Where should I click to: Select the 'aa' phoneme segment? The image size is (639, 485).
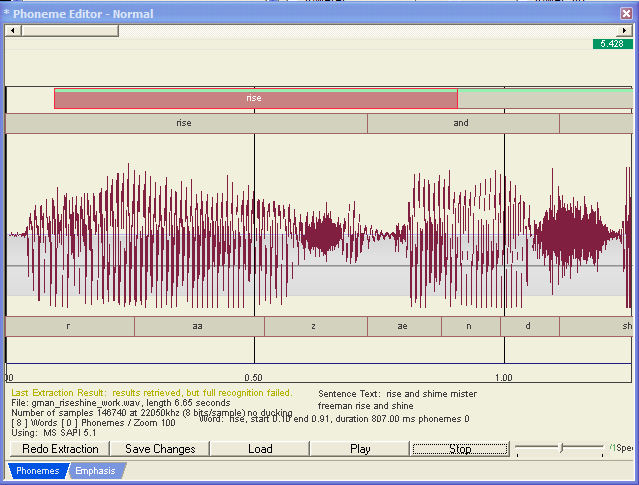coord(199,326)
